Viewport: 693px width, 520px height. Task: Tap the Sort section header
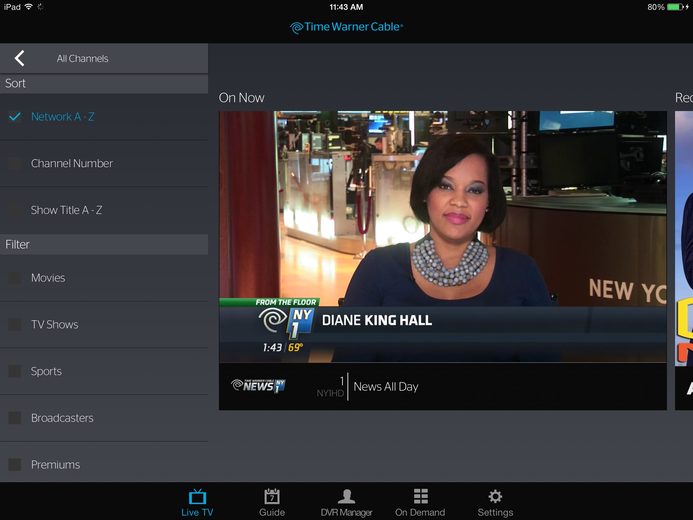coord(104,84)
